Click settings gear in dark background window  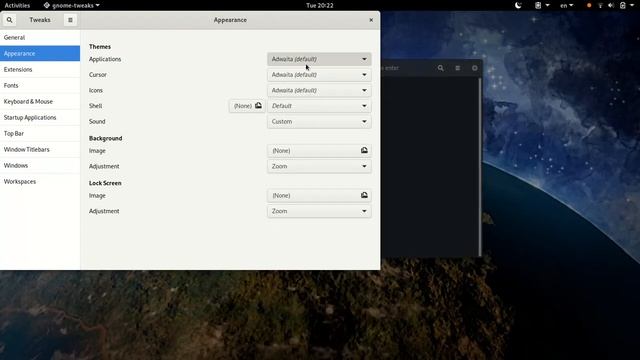475,68
